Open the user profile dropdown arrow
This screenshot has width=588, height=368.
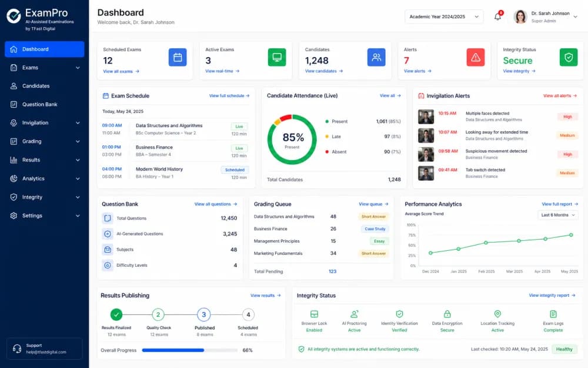[575, 17]
